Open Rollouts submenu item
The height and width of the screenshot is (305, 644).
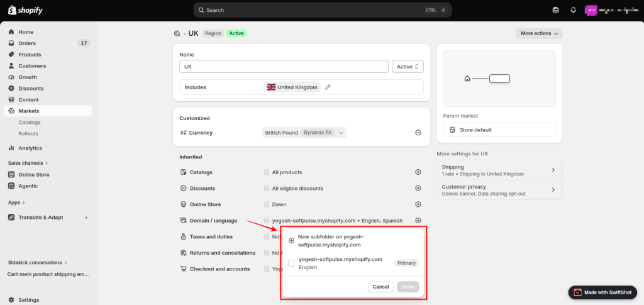(x=28, y=133)
